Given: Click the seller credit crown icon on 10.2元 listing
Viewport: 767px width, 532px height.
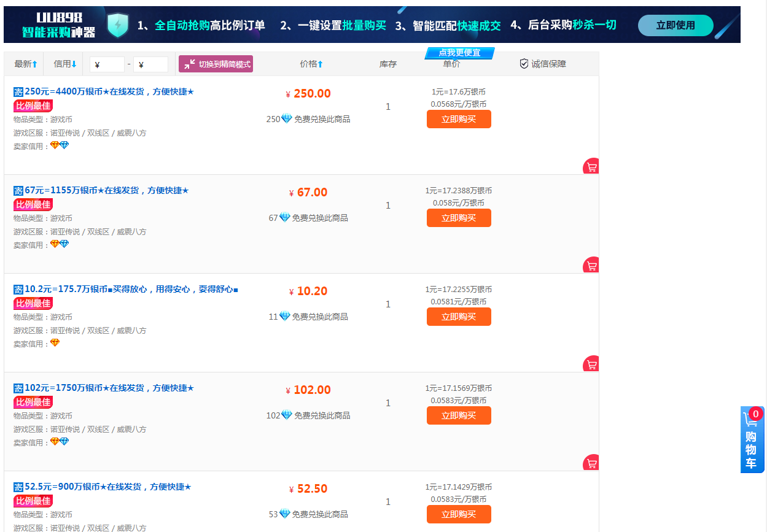Looking at the screenshot, I should pos(55,343).
